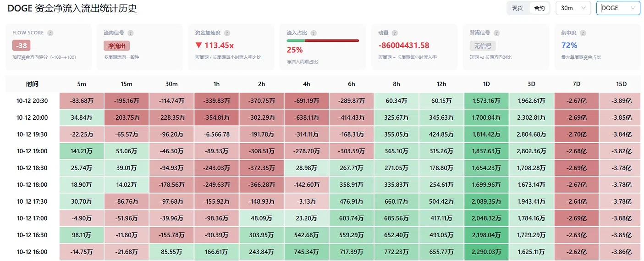Open help icon beside 集中度
Viewport: 644px width, 261px height.
583,33
